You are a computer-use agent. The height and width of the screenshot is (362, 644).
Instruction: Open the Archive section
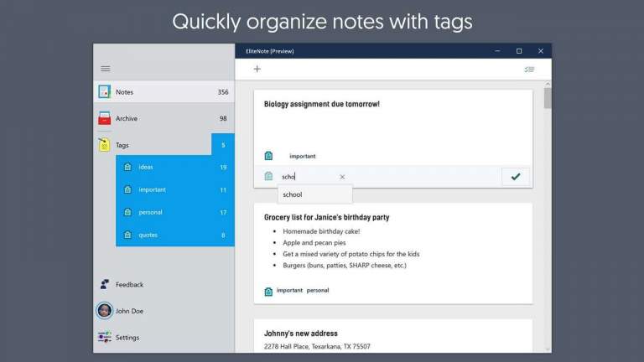(x=164, y=118)
